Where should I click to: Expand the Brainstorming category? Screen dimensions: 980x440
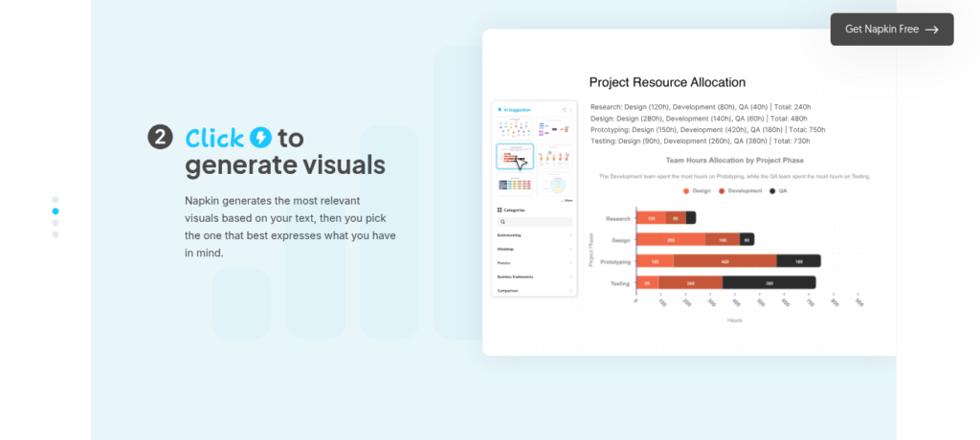coord(534,235)
